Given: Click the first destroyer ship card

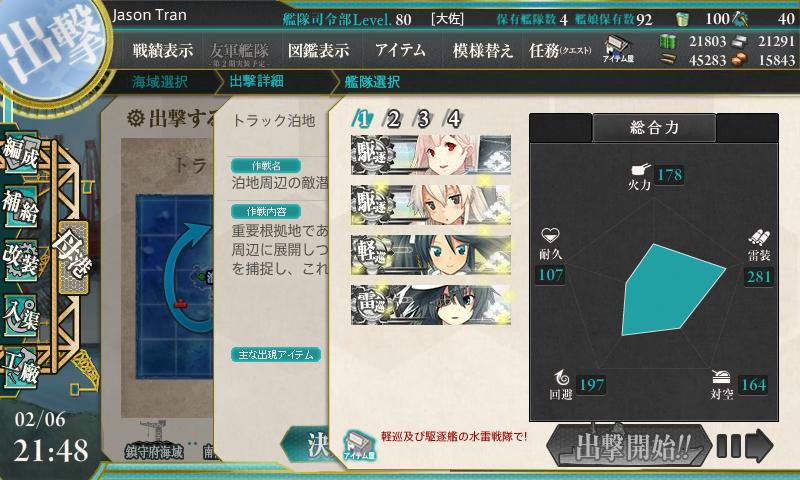Looking at the screenshot, I should 431,155.
